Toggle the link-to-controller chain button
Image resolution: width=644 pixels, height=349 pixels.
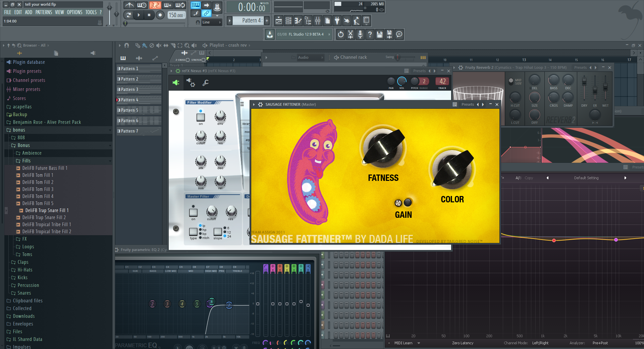(x=207, y=13)
